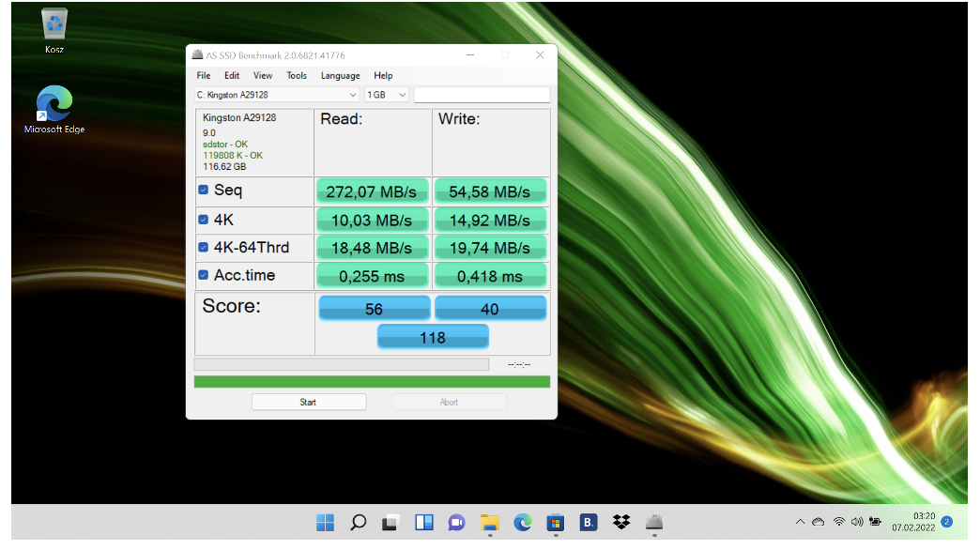Open taskbar Search magnifier

(359, 523)
